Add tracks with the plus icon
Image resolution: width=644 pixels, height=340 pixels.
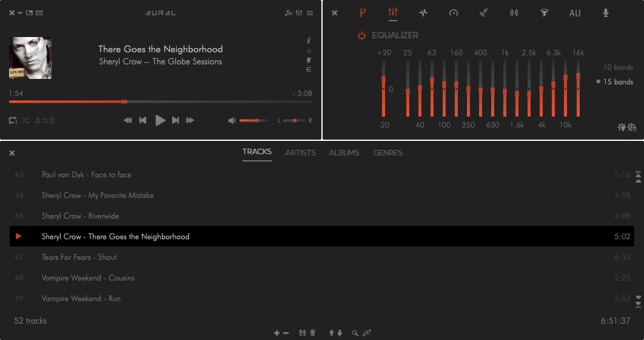[x=277, y=333]
